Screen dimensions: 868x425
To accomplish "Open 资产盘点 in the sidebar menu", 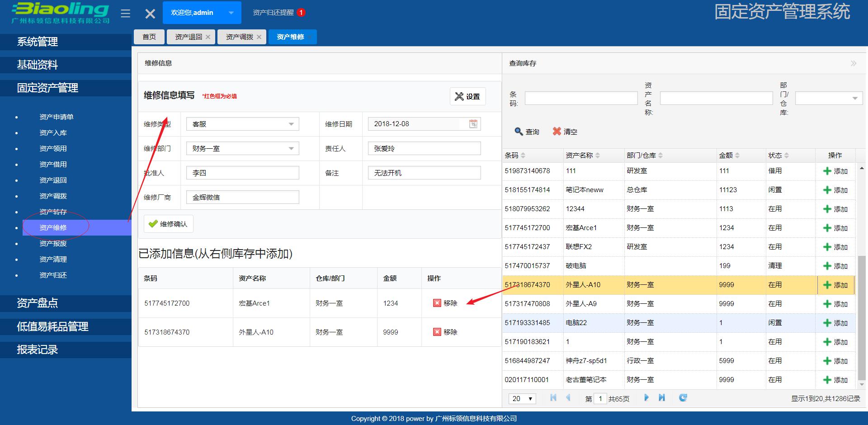I will tap(37, 303).
